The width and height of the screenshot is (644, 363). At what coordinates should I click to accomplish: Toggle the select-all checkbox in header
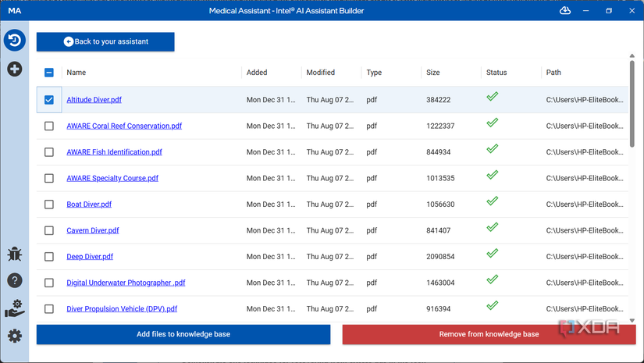[x=49, y=73]
